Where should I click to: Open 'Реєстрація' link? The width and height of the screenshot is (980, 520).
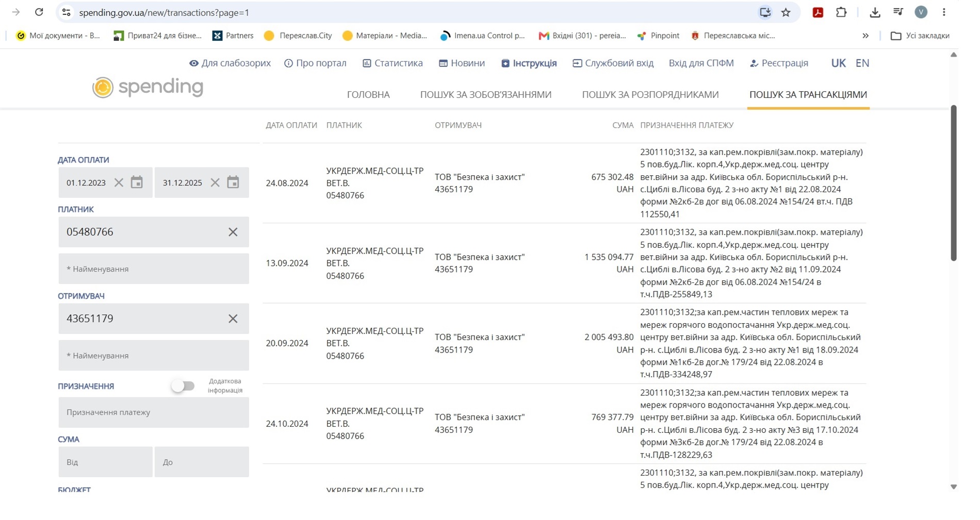[779, 63]
